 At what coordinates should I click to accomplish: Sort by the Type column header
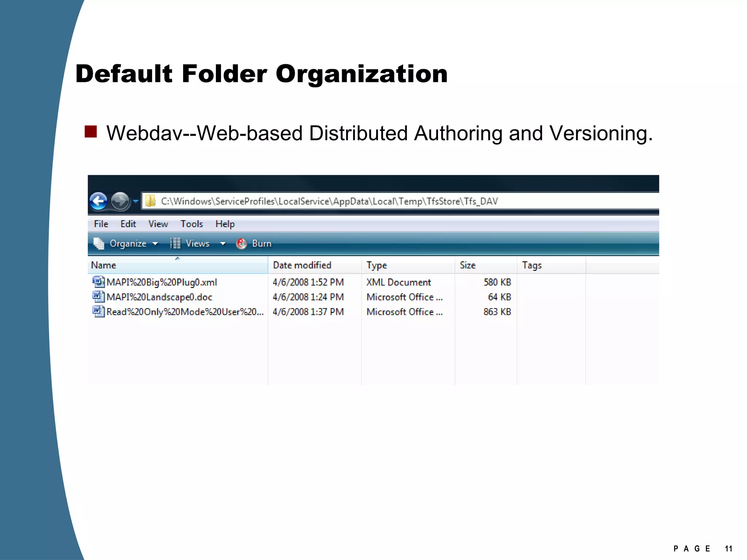408,265
